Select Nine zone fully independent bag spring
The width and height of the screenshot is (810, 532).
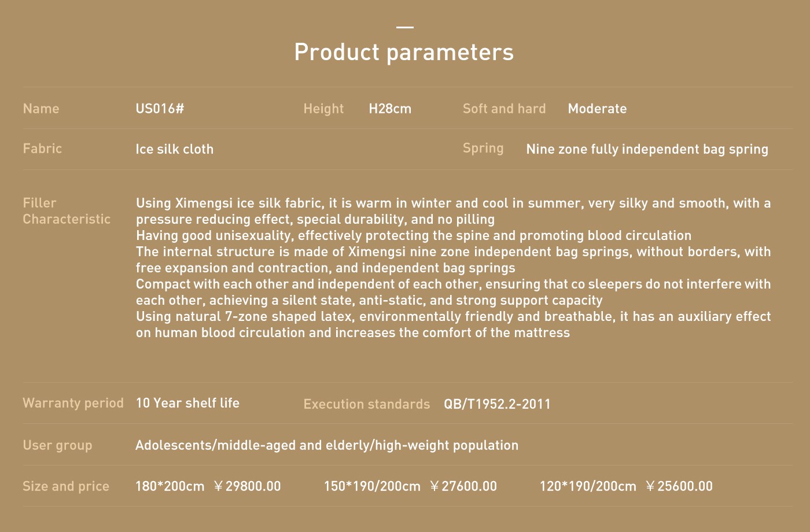647,149
